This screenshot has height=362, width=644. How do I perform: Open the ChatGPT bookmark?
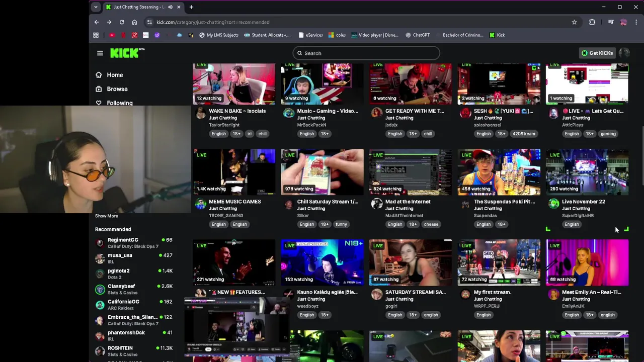(418, 35)
